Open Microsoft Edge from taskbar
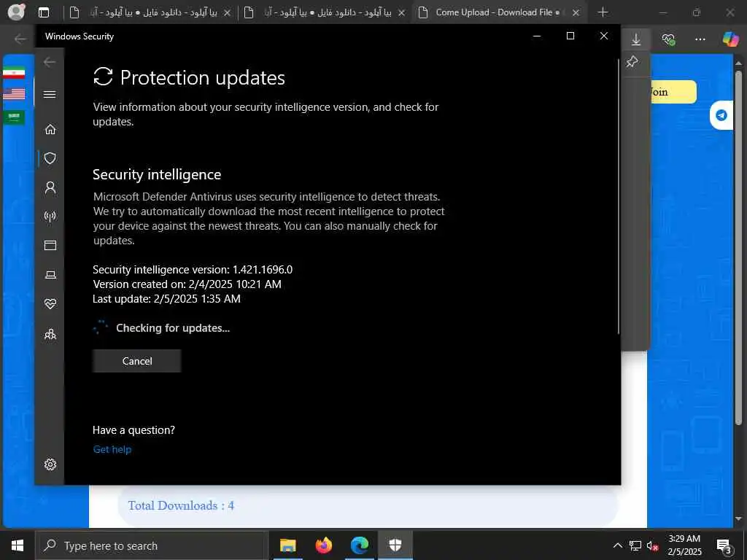Viewport: 747px width, 560px height. (x=360, y=545)
